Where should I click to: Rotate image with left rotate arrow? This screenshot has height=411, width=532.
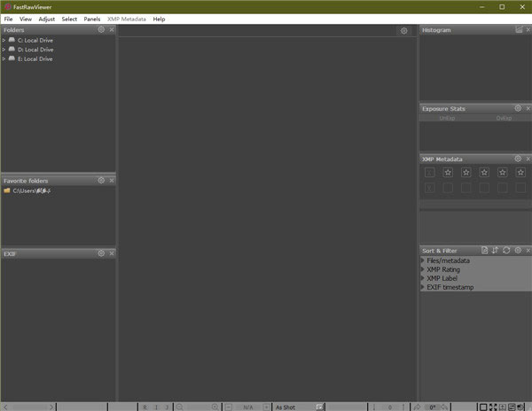[x=417, y=407]
